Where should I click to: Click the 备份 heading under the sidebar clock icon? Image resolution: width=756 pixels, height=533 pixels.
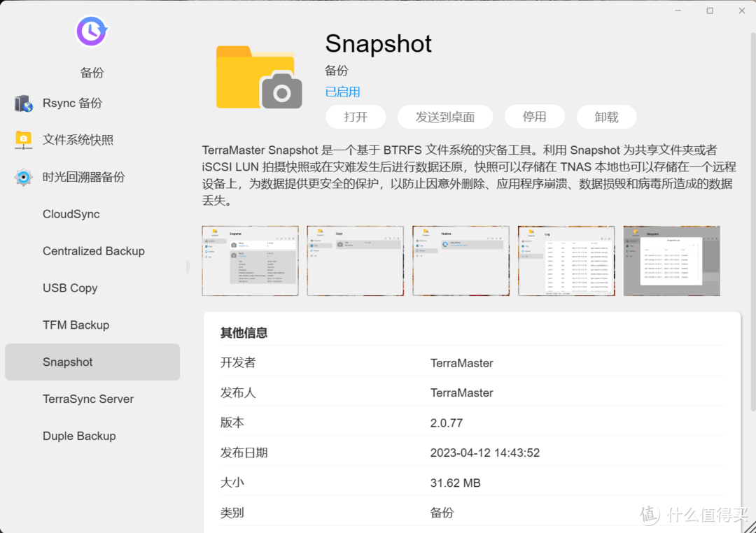(x=92, y=72)
